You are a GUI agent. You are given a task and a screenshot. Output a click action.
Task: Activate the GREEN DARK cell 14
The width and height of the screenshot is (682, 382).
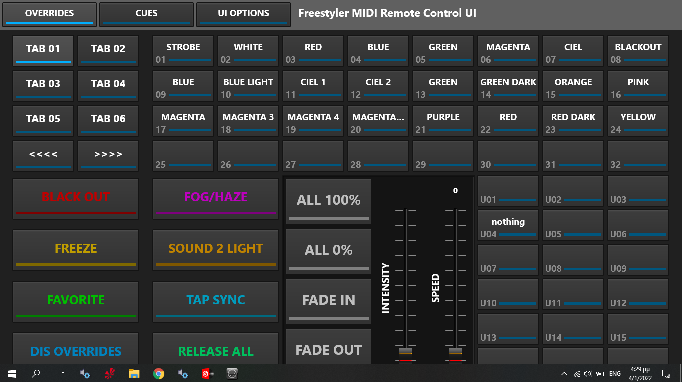point(508,86)
